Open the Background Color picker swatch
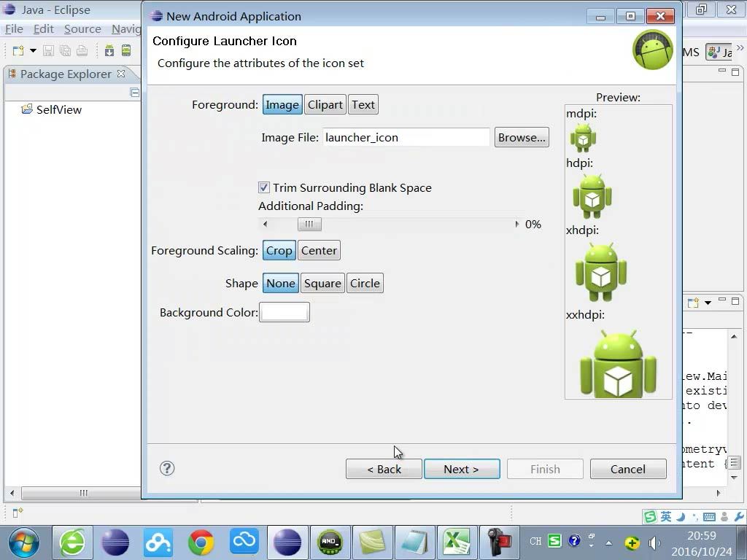747x560 pixels. pos(285,312)
